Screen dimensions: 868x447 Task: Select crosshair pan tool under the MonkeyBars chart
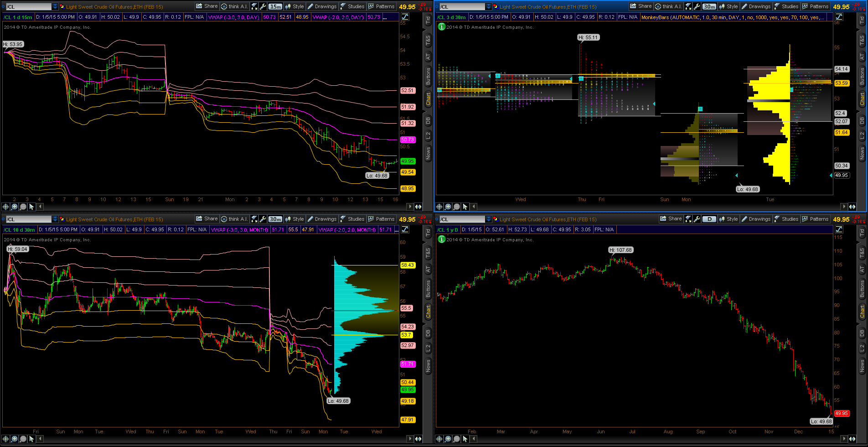tap(439, 207)
